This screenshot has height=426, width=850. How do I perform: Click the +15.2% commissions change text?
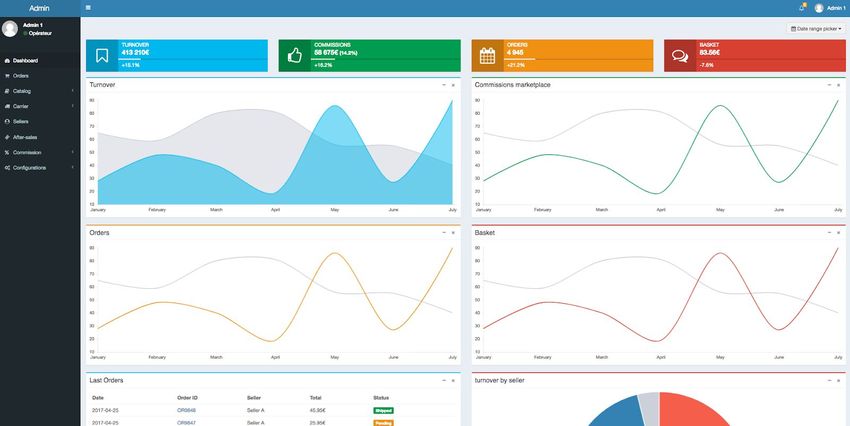click(323, 65)
